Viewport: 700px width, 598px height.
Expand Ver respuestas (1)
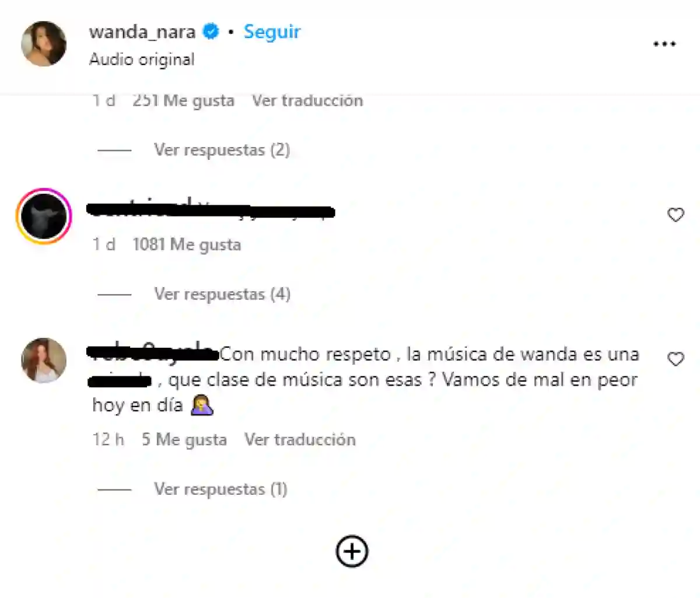(x=220, y=489)
